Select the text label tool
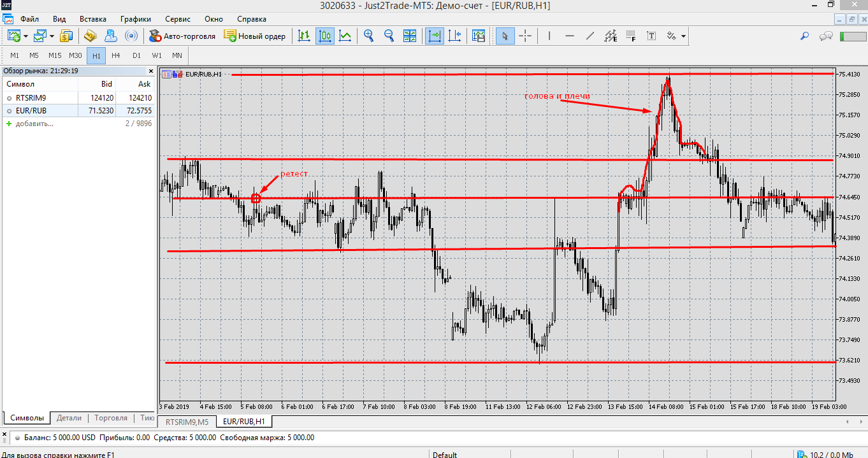This screenshot has width=868, height=458. point(651,36)
